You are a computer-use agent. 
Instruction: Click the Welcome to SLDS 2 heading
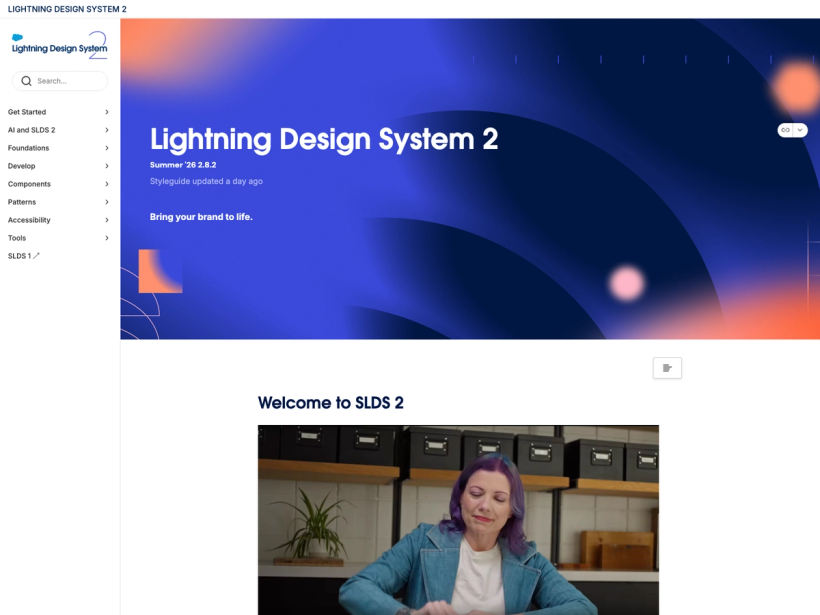[x=331, y=403]
